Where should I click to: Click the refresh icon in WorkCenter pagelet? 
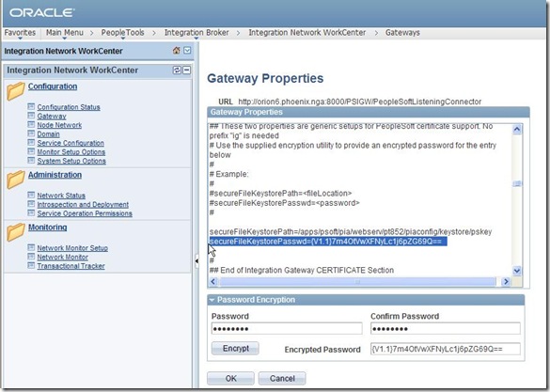pyautogui.click(x=177, y=71)
